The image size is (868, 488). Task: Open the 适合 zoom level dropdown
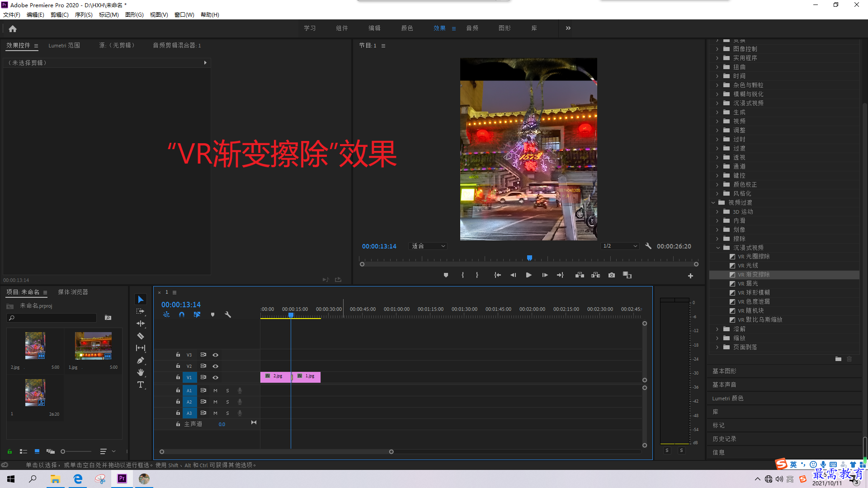click(x=428, y=246)
